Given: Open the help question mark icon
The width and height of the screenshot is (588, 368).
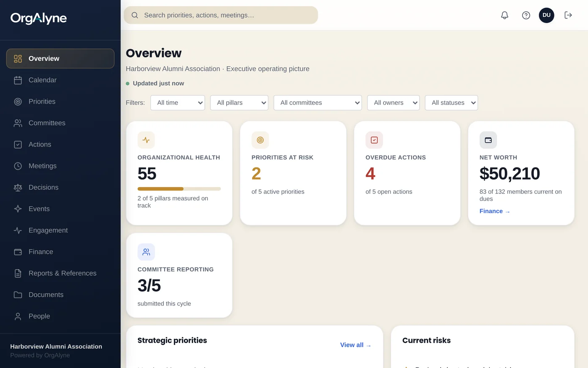Looking at the screenshot, I should [526, 15].
